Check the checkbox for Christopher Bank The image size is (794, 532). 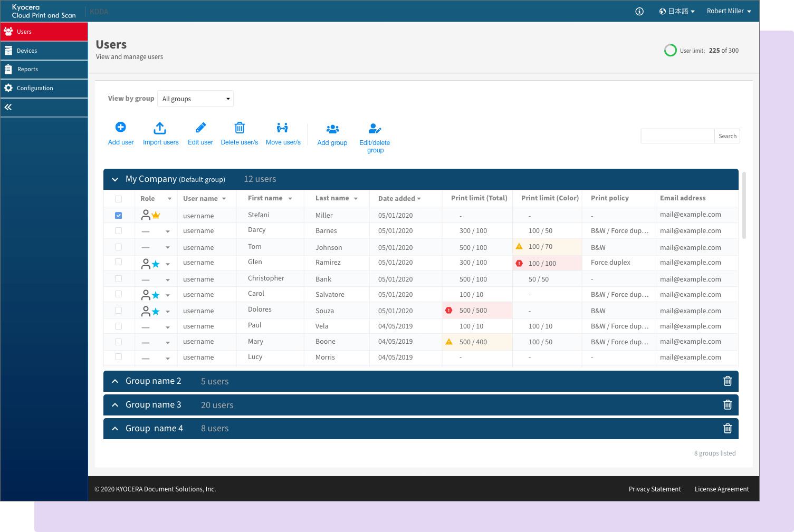pyautogui.click(x=118, y=278)
